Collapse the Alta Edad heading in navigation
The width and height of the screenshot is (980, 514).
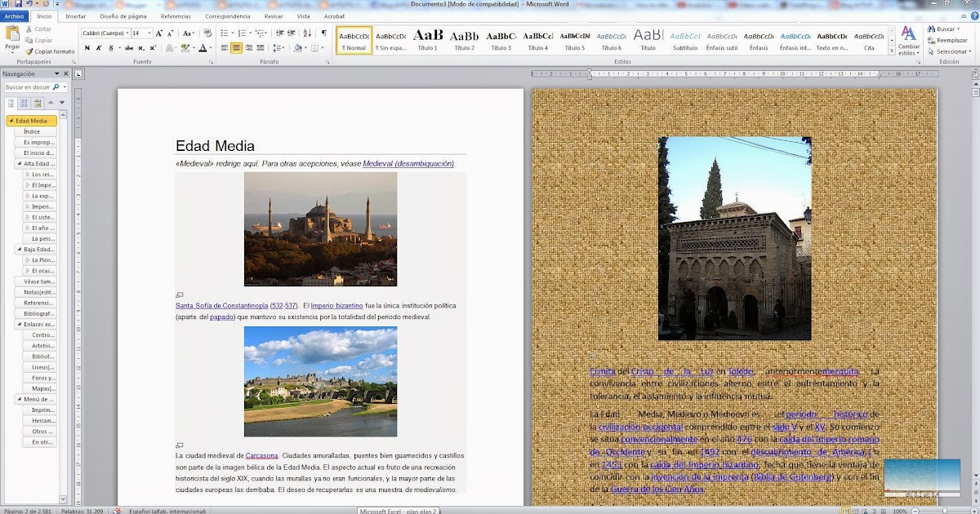tap(18, 163)
